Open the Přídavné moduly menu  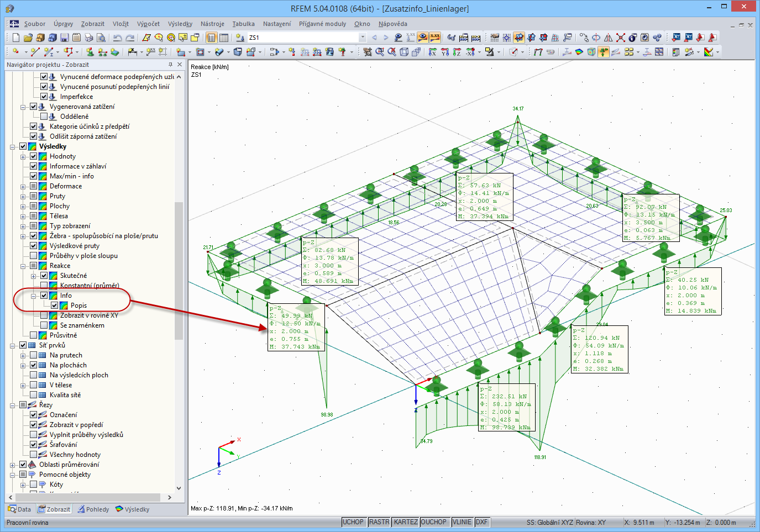[323, 24]
